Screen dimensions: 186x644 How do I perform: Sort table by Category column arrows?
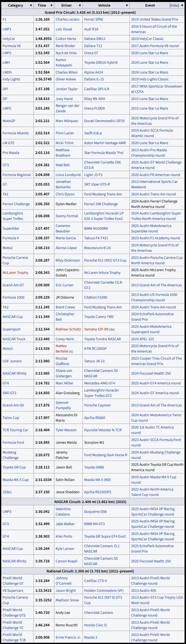[31, 5]
